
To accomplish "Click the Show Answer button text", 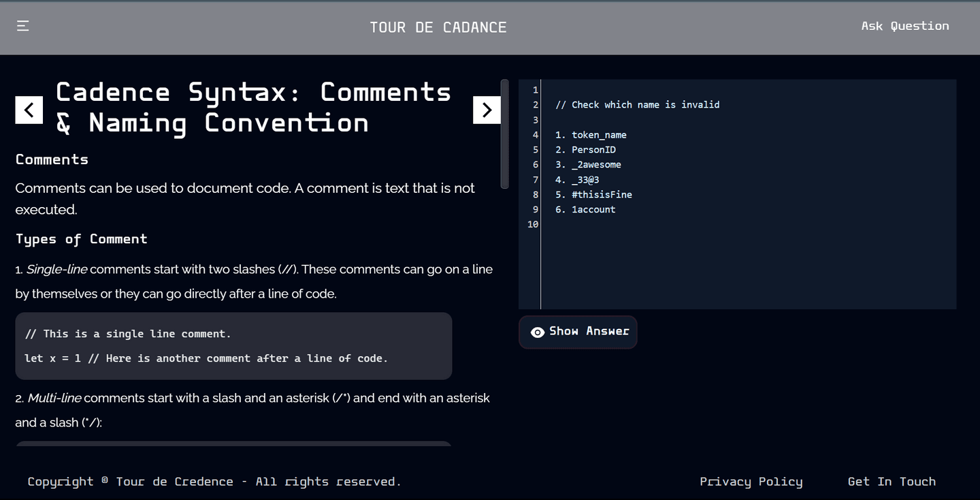I will click(x=589, y=331).
